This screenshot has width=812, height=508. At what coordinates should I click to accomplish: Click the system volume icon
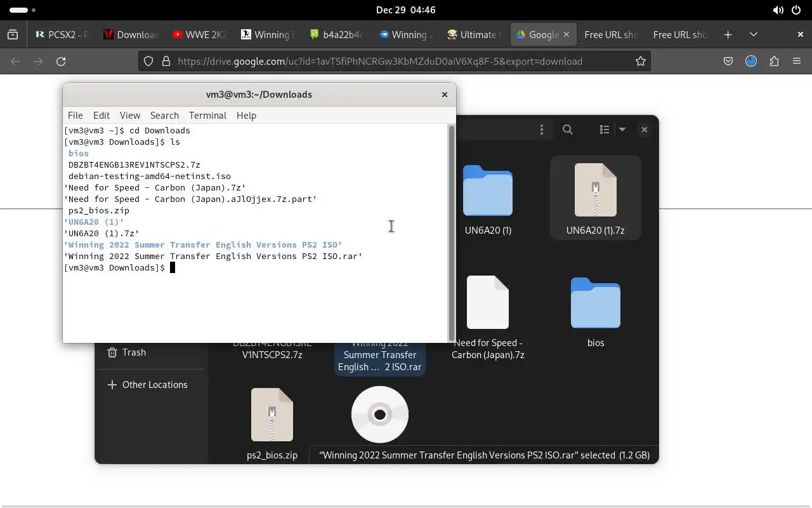point(778,10)
